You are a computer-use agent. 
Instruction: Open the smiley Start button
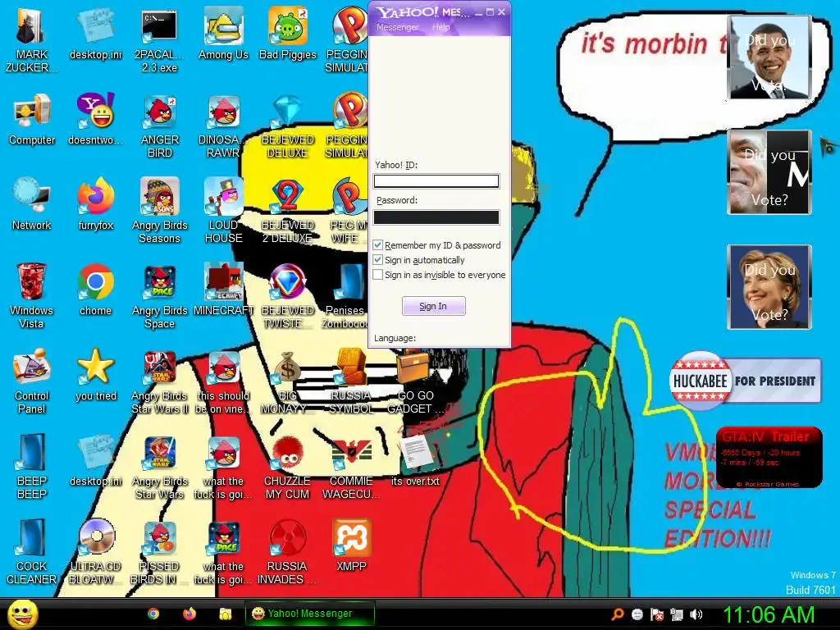click(22, 614)
